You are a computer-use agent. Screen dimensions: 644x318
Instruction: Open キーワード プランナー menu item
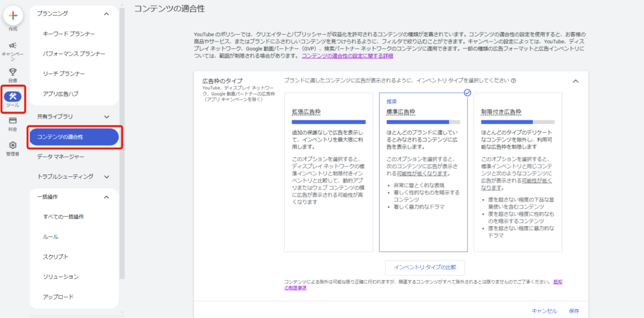pos(69,34)
